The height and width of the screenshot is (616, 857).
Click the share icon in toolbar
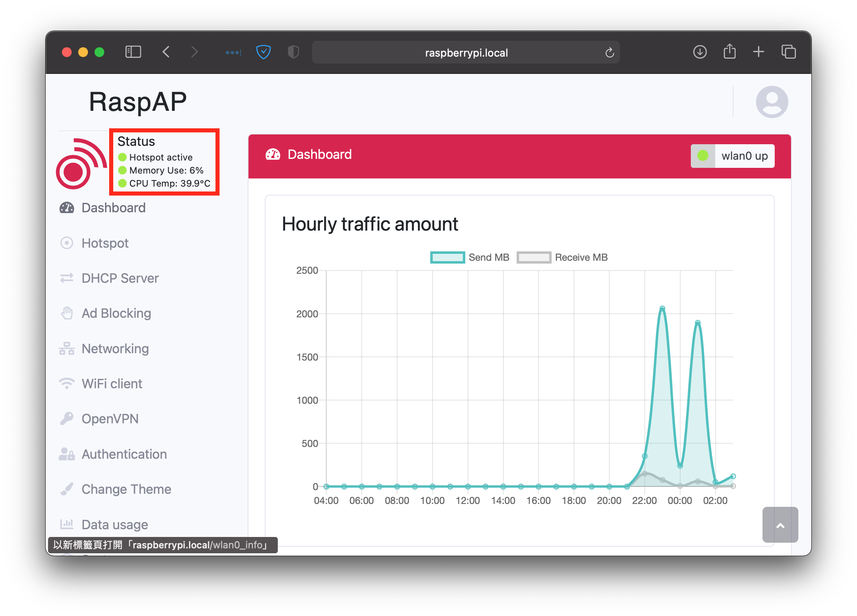[729, 52]
